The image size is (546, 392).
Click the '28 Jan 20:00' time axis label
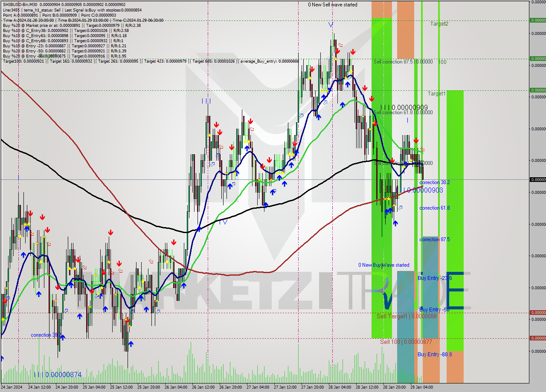coord(395,387)
